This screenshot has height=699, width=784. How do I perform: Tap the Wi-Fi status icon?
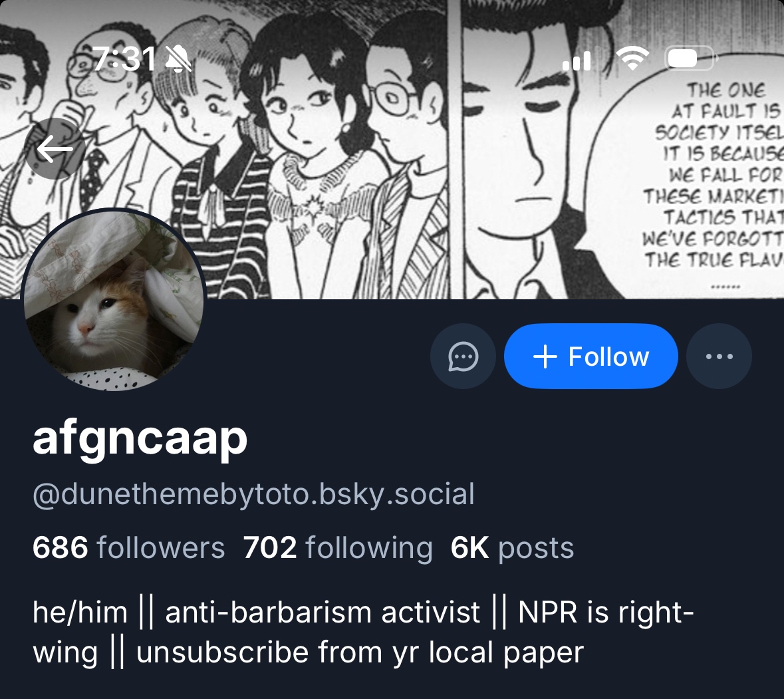pos(632,60)
